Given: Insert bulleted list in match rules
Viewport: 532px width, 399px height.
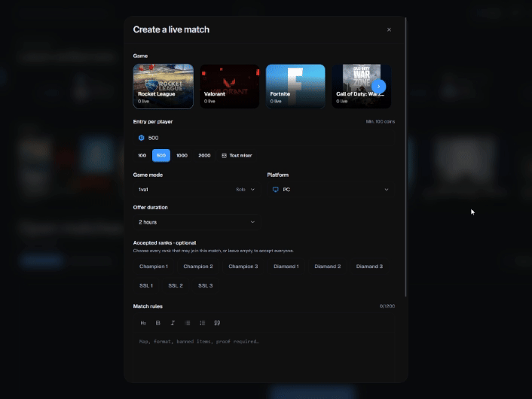Looking at the screenshot, I should click(x=188, y=323).
